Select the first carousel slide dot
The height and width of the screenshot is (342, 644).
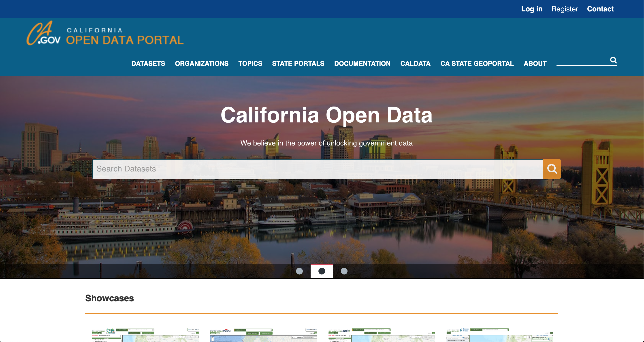pos(299,271)
